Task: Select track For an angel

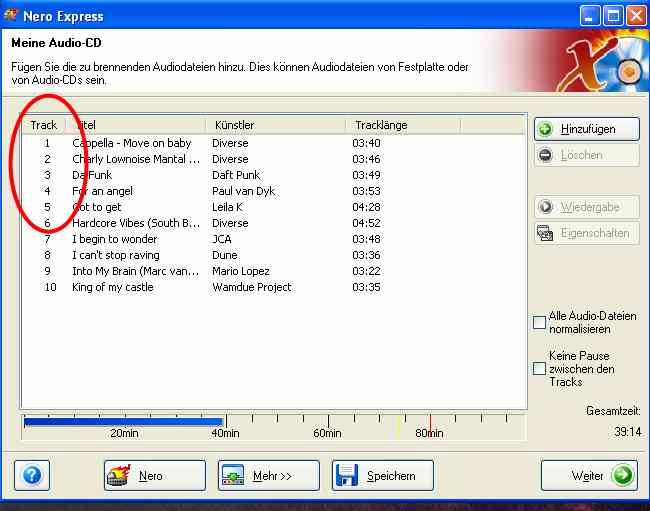Action: (102, 191)
